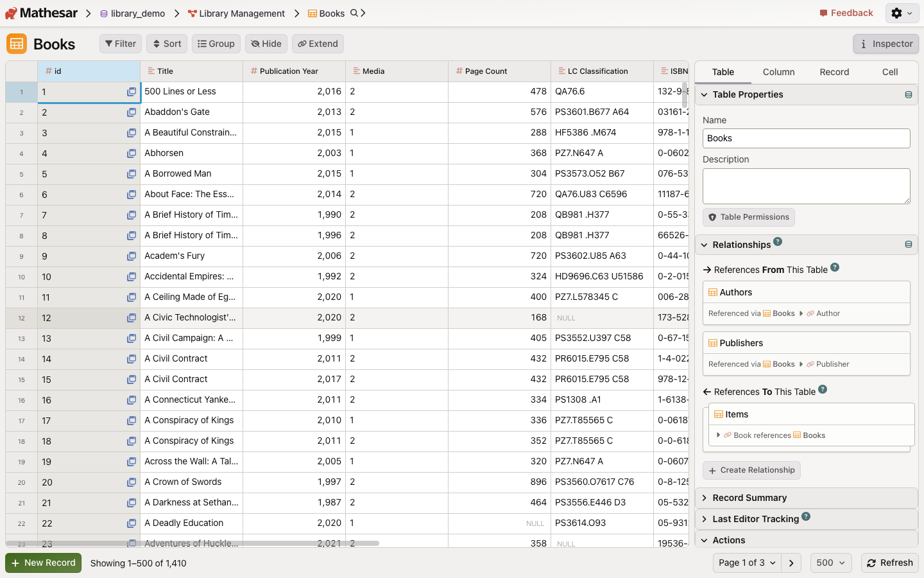Expand the Last Editor Tracking section
The height and width of the screenshot is (578, 924).
(806, 519)
